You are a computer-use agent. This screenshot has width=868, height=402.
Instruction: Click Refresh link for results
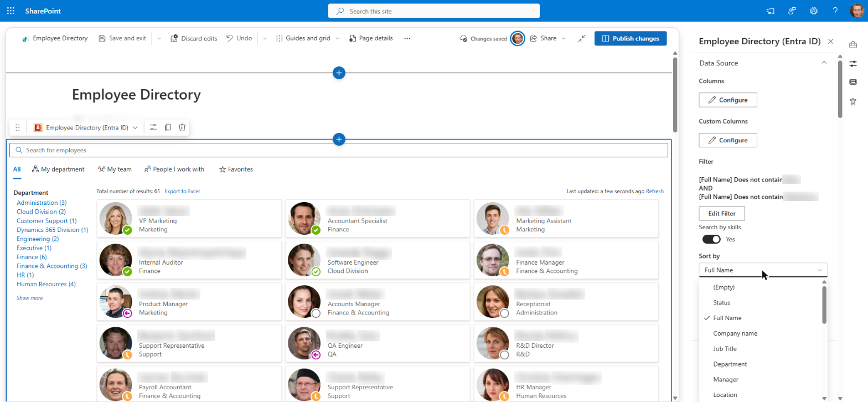pyautogui.click(x=655, y=192)
